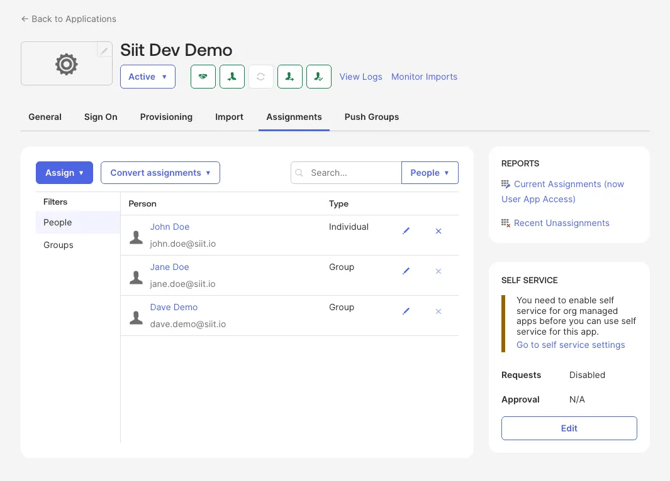Go back to Applications
This screenshot has width=670, height=481.
click(x=68, y=19)
